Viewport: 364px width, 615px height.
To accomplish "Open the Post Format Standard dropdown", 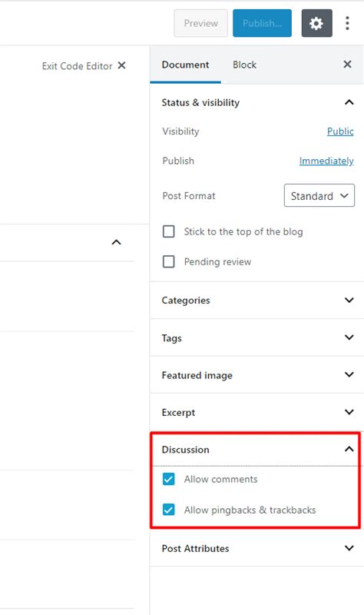I will [x=319, y=195].
